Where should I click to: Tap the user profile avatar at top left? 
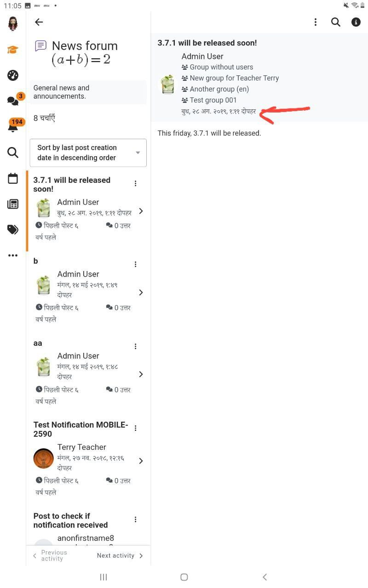pyautogui.click(x=13, y=23)
